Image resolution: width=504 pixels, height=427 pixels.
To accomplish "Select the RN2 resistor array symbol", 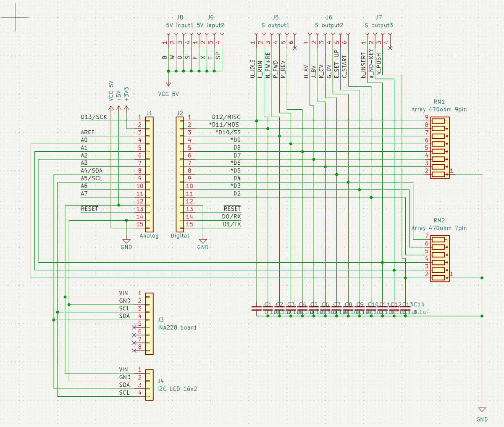I will tap(440, 258).
